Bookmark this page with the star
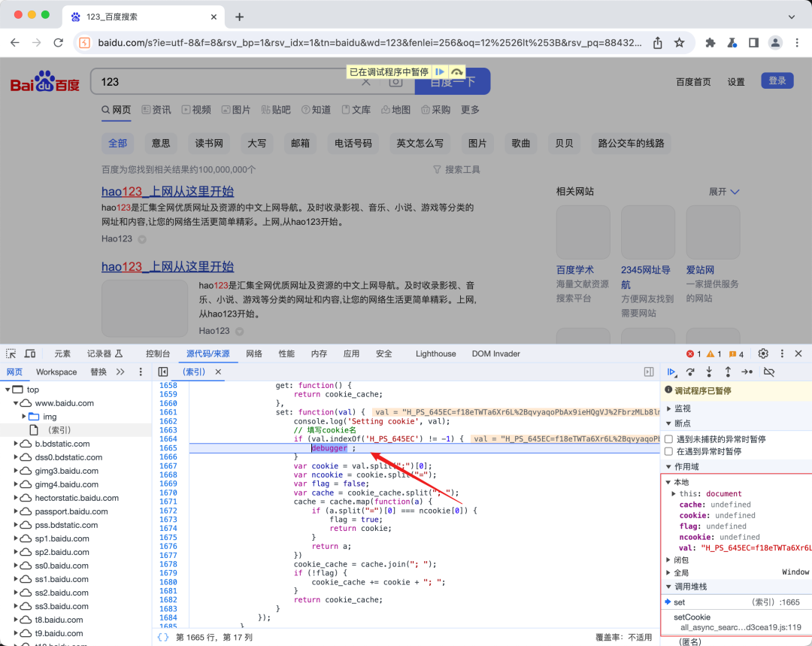Viewport: 812px width, 646px height. click(x=680, y=42)
